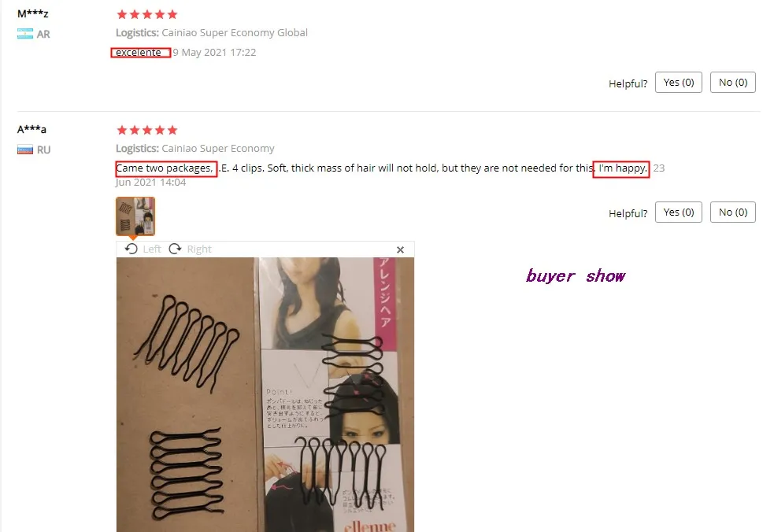774x532 pixels.
Task: Click the star rating on A***a's review
Action: click(x=147, y=131)
